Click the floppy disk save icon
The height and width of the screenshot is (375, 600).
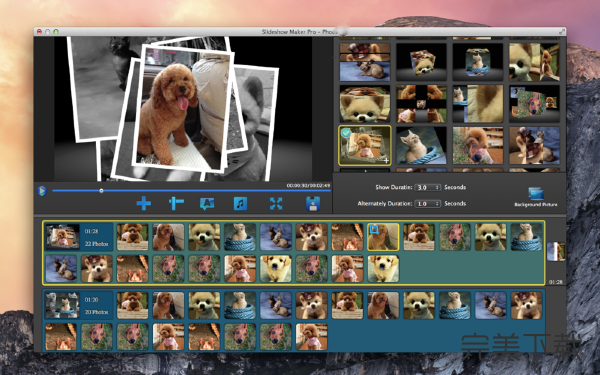pyautogui.click(x=313, y=204)
